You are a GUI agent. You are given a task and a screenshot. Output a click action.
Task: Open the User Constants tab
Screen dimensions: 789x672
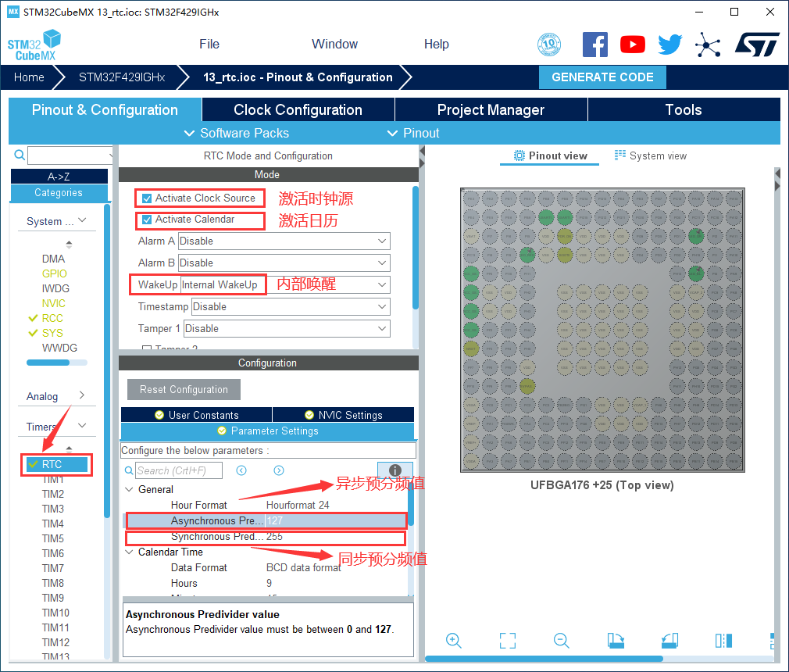(x=196, y=415)
